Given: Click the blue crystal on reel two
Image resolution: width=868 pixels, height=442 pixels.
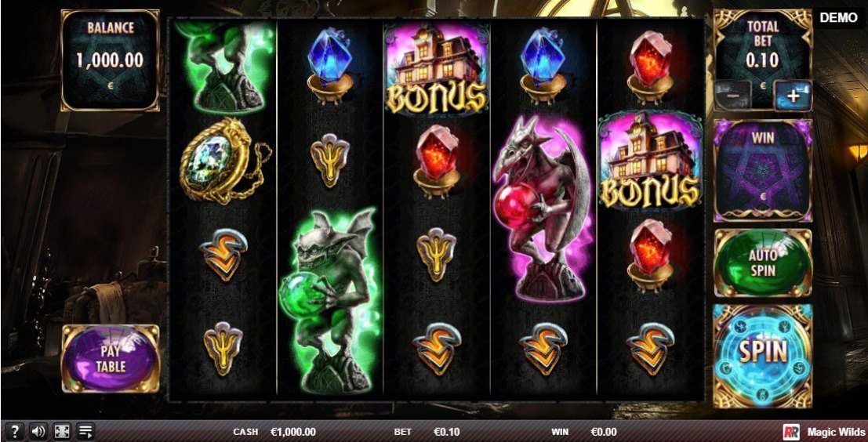Looking at the screenshot, I should click(x=330, y=66).
